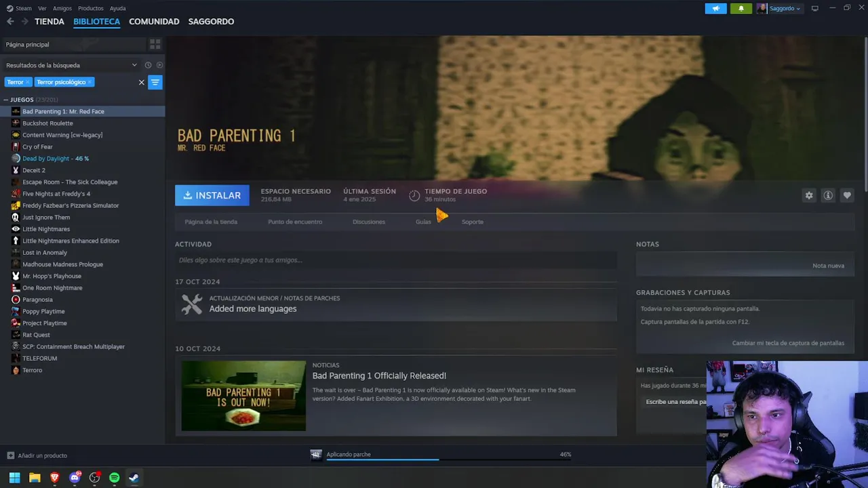868x488 pixels.
Task: Open Punto de encuentro link
Action: (295, 222)
